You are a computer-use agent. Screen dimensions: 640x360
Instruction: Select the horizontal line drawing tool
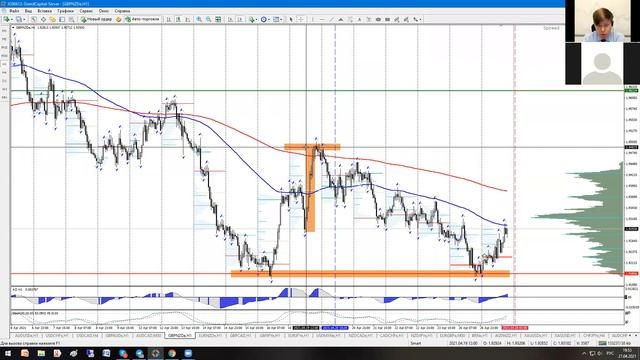(322, 19)
